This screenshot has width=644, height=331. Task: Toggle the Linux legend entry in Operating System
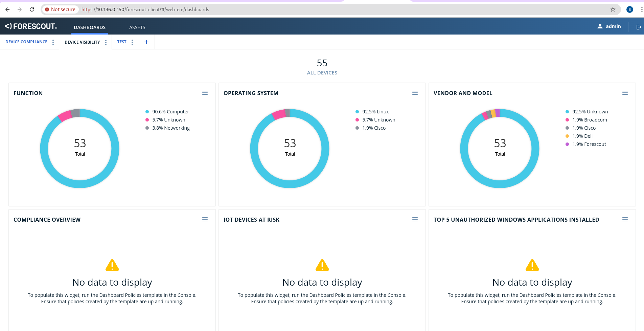pos(375,112)
